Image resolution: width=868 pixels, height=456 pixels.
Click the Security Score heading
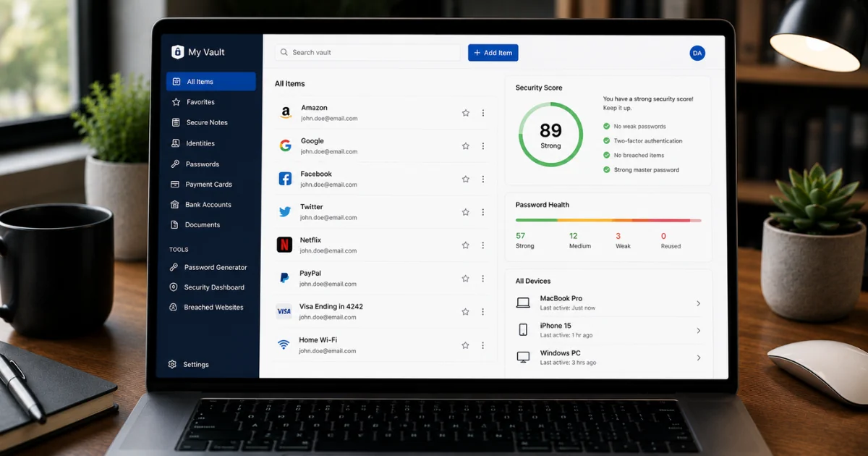pos(539,88)
